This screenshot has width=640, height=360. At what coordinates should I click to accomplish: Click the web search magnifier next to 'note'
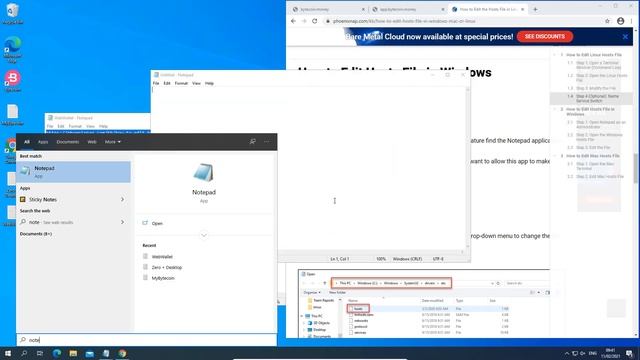(x=23, y=222)
